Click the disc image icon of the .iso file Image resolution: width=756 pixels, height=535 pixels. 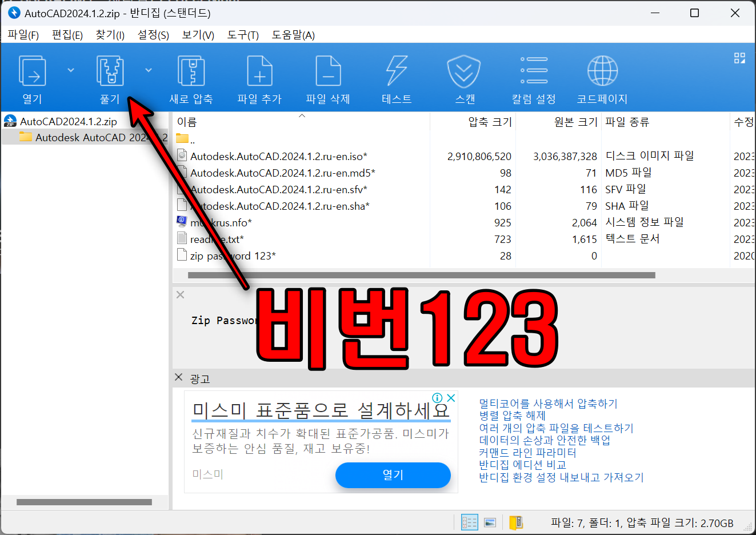pyautogui.click(x=182, y=155)
